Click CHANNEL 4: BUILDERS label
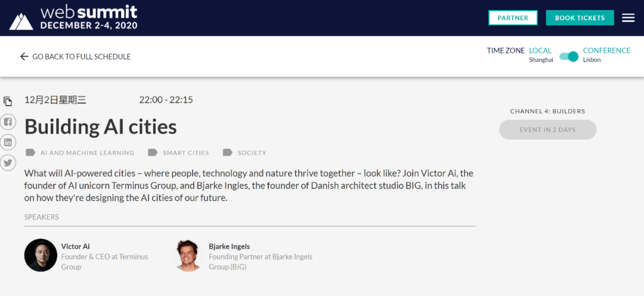This screenshot has width=644, height=296. (x=547, y=111)
